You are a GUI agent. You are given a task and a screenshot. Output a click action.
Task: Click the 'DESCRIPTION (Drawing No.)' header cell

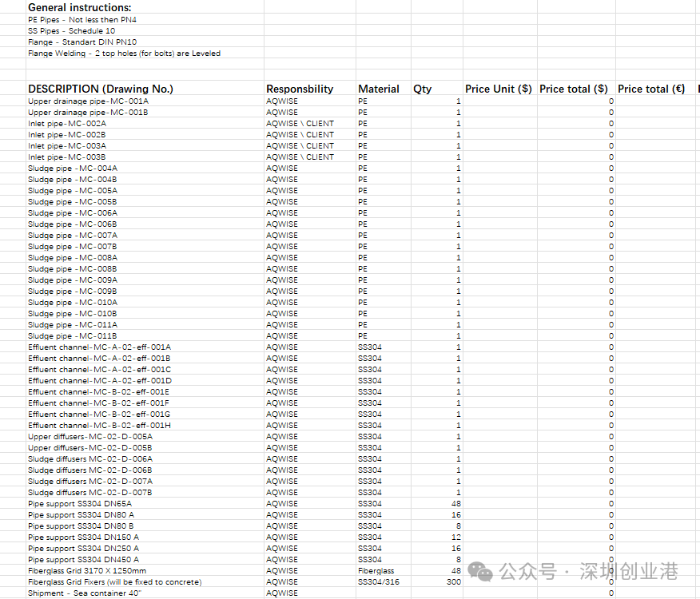click(145, 89)
